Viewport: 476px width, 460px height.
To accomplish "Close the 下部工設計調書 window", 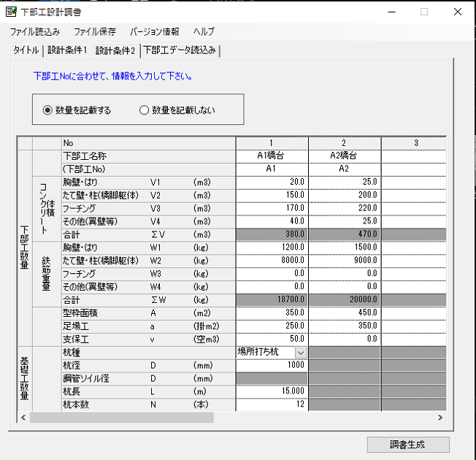I will click(458, 12).
